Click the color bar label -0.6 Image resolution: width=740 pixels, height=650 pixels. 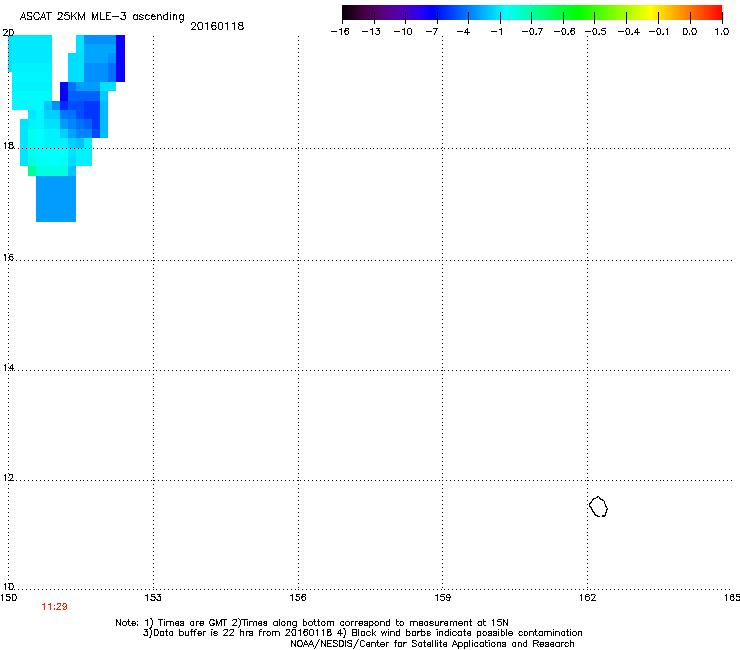pyautogui.click(x=564, y=32)
